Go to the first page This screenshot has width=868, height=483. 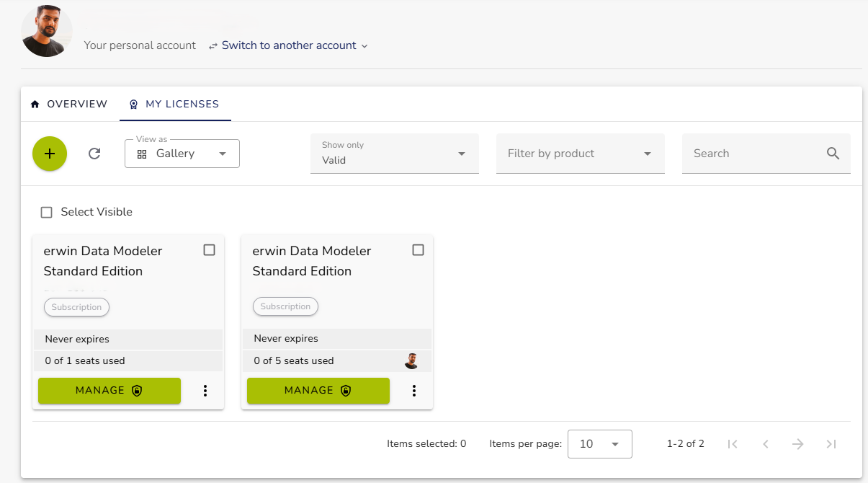(x=733, y=444)
